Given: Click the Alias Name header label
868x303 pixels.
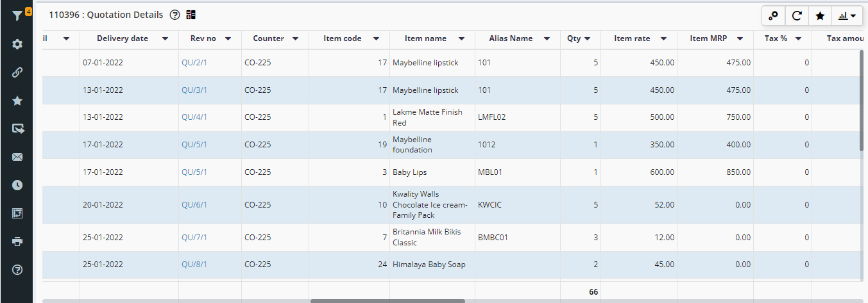Looking at the screenshot, I should click(x=511, y=38).
